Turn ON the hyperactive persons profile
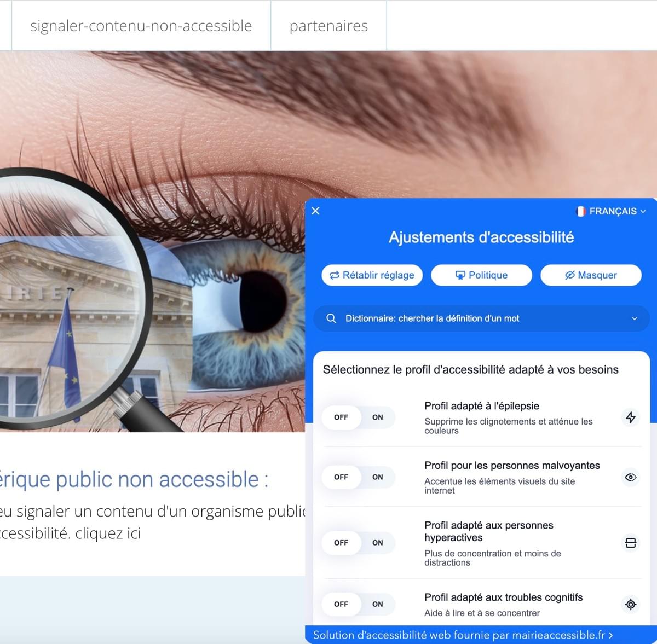Screen dimensions: 657x644 click(377, 543)
